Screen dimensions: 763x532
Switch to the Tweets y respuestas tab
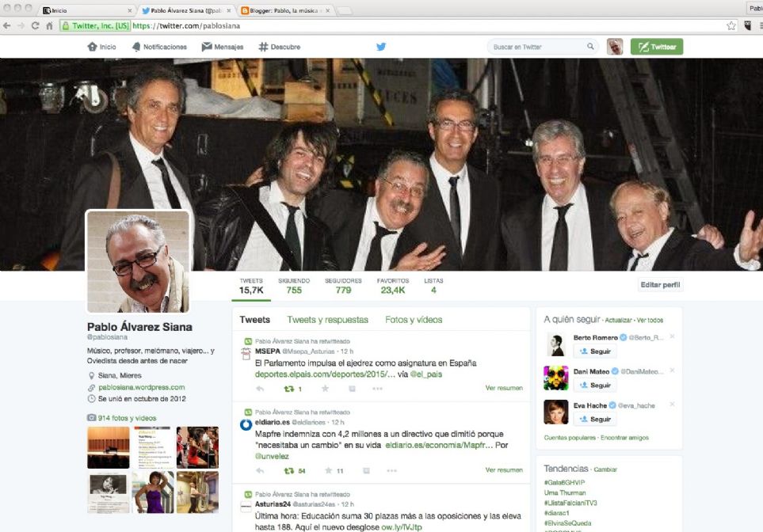tap(327, 320)
